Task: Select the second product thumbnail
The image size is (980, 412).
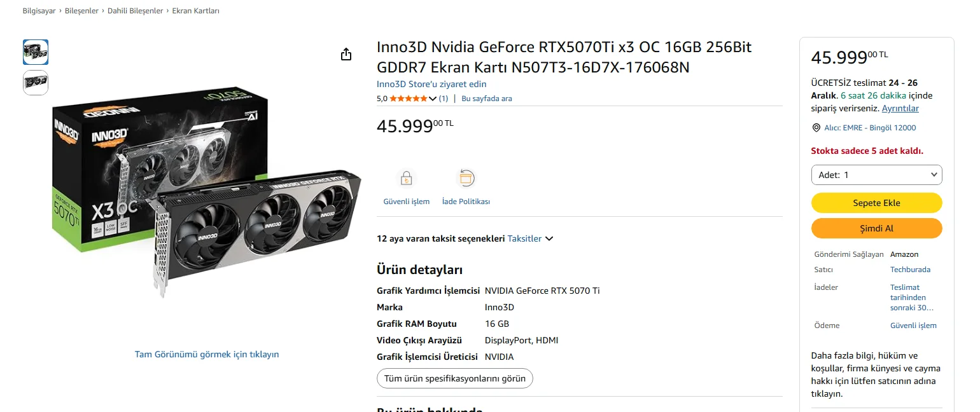Action: 36,83
